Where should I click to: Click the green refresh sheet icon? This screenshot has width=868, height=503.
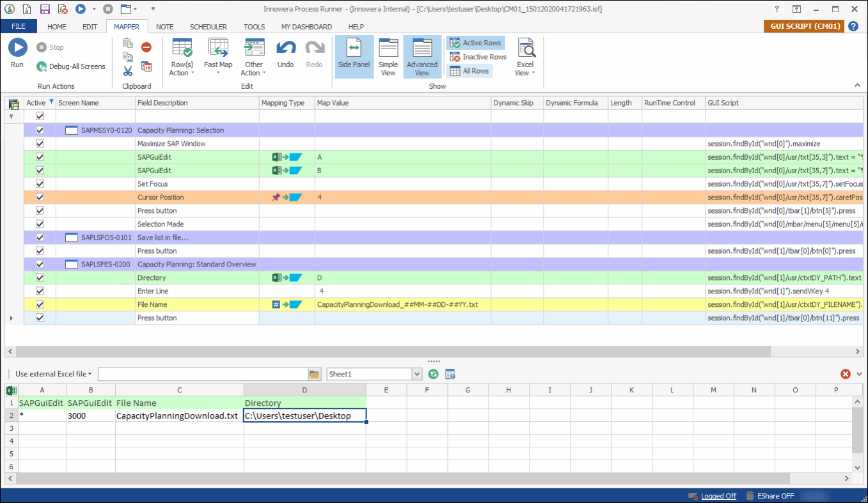(433, 374)
